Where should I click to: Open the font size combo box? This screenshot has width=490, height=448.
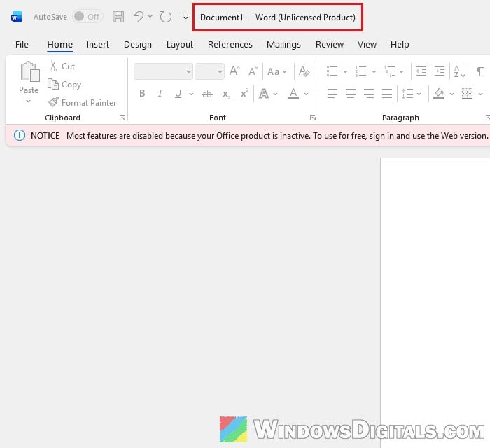point(209,71)
